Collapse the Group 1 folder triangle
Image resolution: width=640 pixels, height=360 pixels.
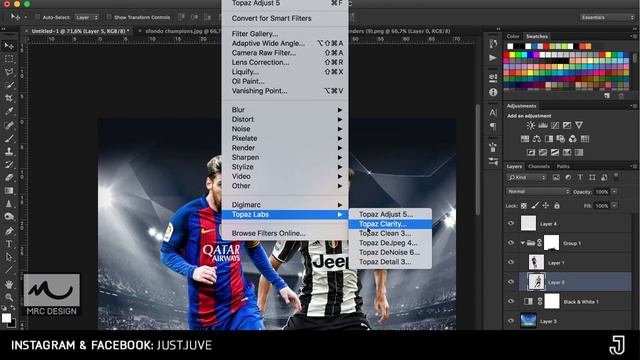(522, 243)
